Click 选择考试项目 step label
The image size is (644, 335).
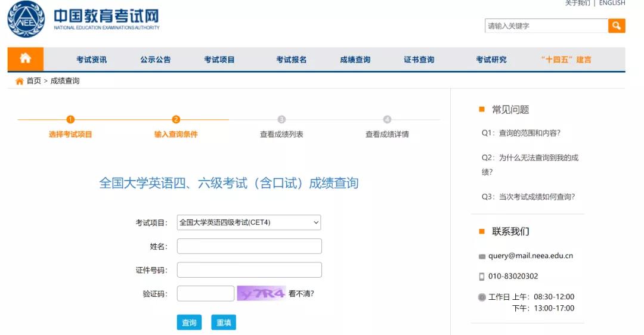tap(70, 134)
